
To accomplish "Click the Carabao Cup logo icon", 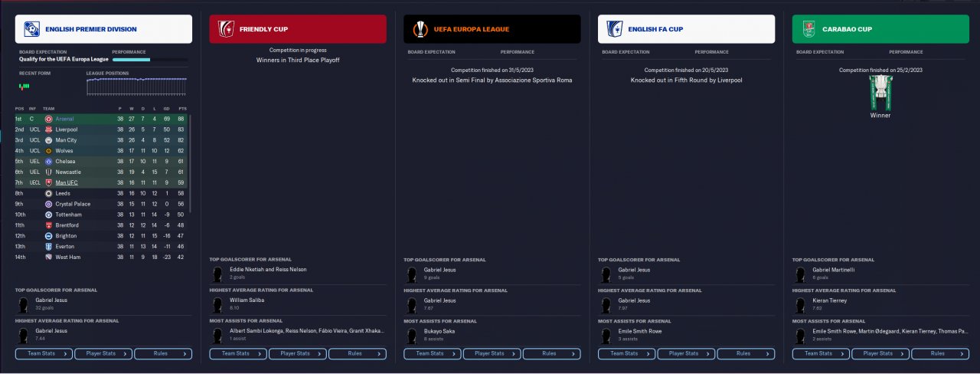I will [808, 29].
